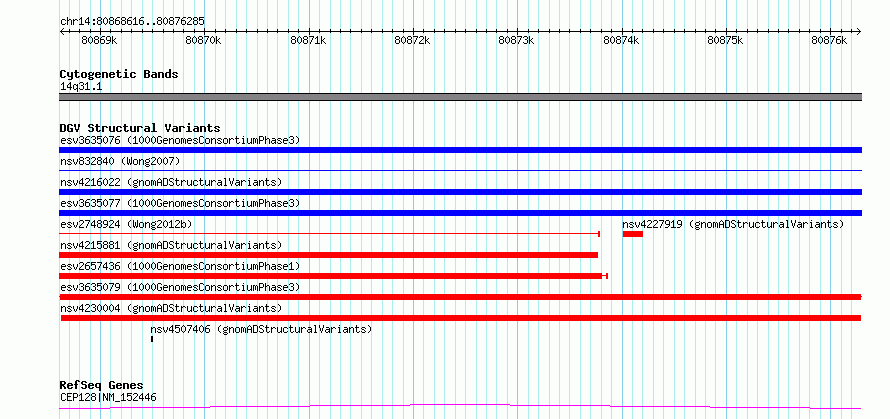Click the tiny black mark for nsv4507406

pos(152,339)
